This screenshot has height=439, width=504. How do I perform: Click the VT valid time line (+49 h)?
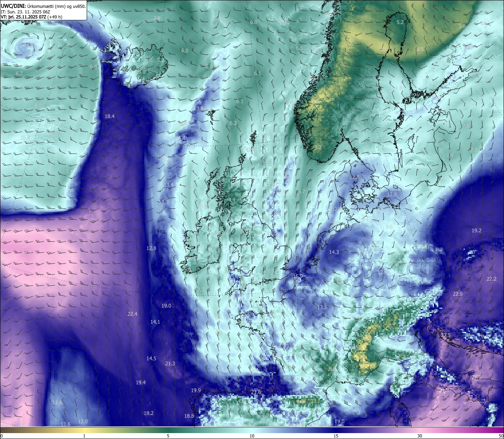[x=31, y=17]
